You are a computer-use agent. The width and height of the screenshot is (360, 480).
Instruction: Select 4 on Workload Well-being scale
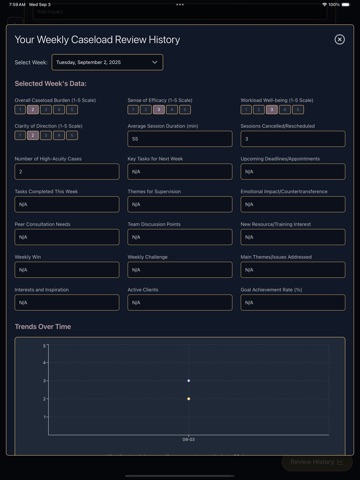pos(285,110)
